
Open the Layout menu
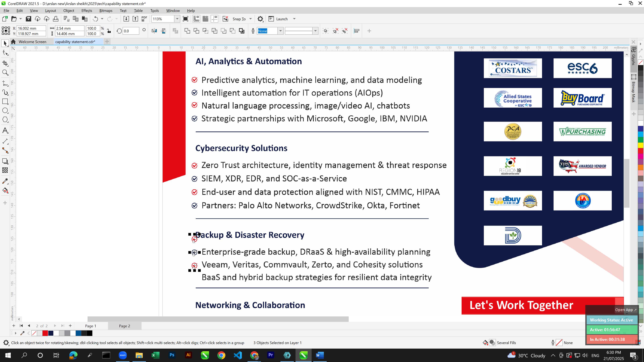[50, 11]
